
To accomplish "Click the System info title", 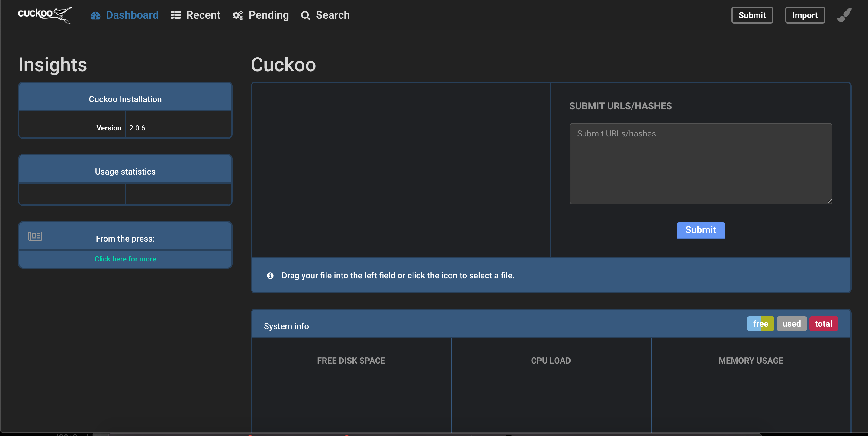I will 286,326.
